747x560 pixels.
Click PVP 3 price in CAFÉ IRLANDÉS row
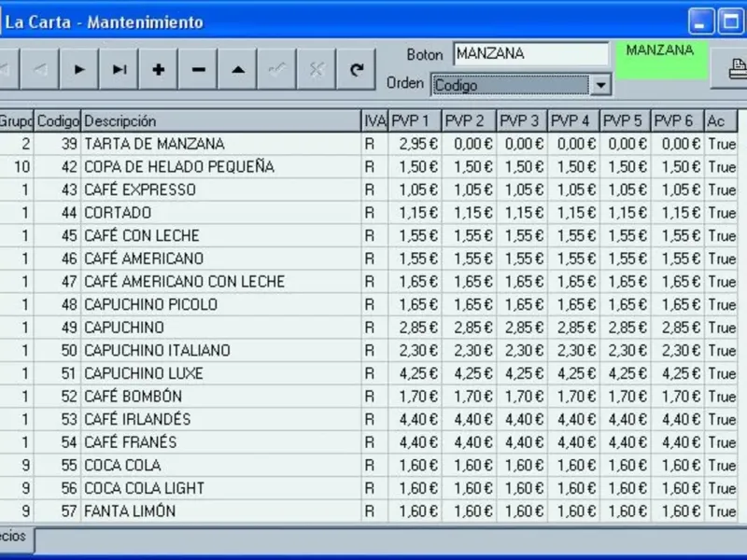[x=524, y=419]
